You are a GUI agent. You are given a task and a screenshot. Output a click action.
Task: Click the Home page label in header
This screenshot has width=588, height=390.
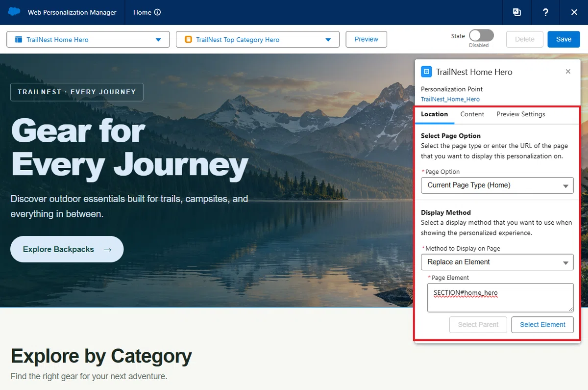click(142, 12)
